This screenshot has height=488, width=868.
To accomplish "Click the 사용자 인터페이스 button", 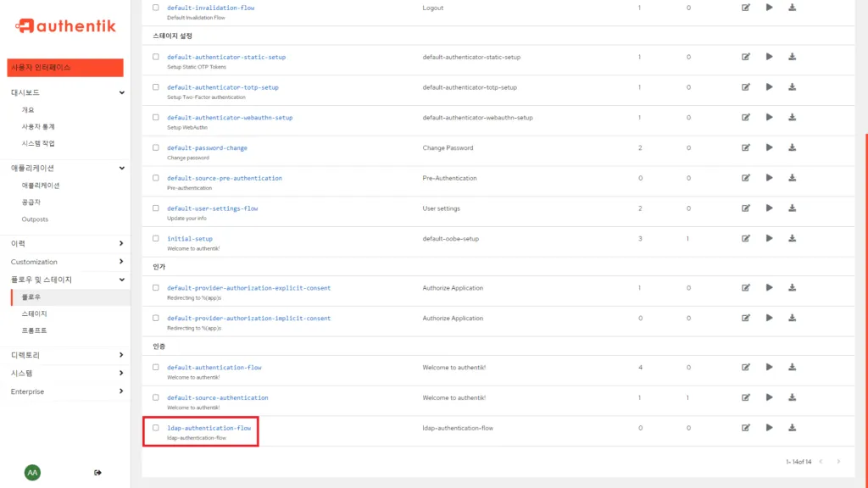I will 64,67.
